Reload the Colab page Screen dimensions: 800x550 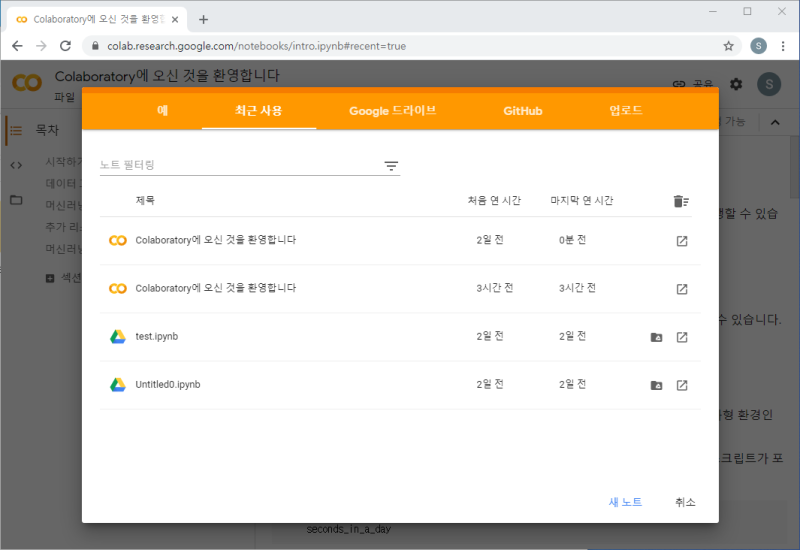coord(65,46)
